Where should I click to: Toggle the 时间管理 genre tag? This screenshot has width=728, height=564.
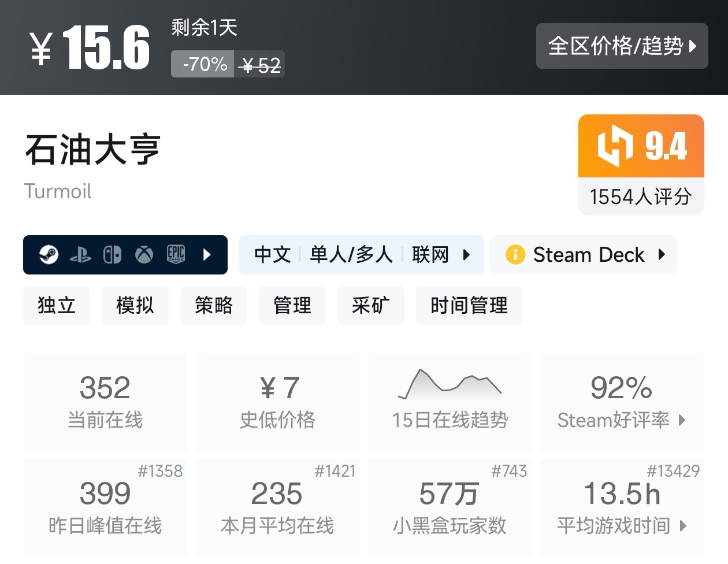click(469, 306)
